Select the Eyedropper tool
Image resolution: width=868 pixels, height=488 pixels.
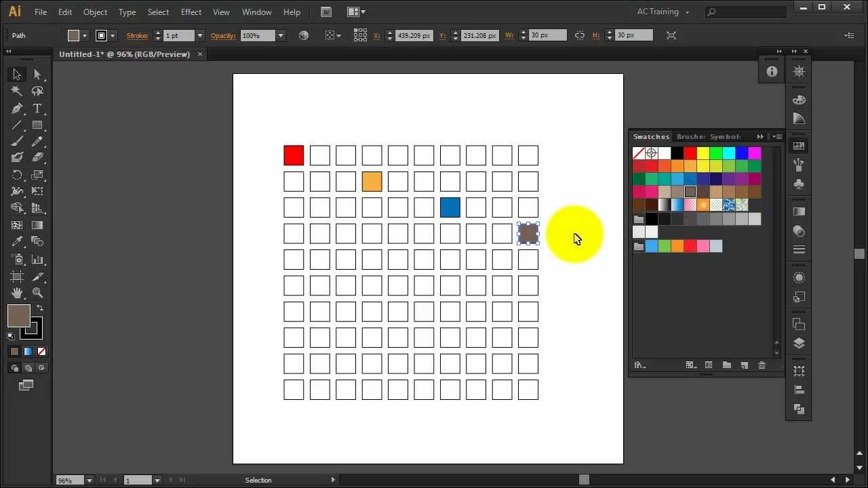pos(17,241)
